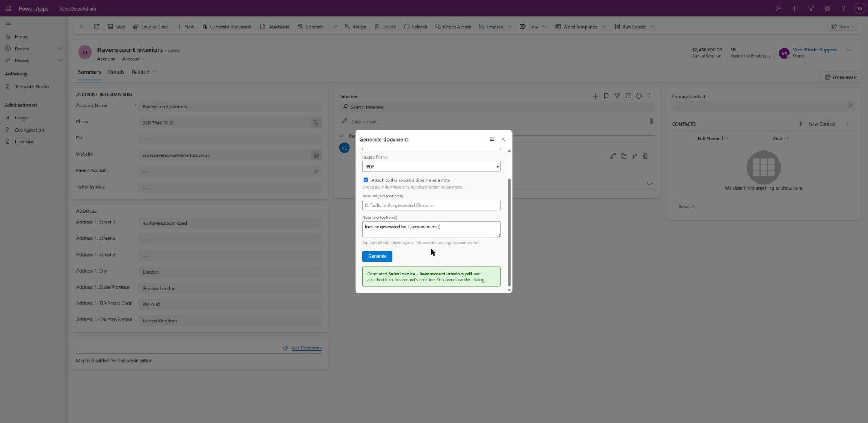This screenshot has height=423, width=868.
Task: Refresh the timeline with circular arrow
Action: [639, 96]
